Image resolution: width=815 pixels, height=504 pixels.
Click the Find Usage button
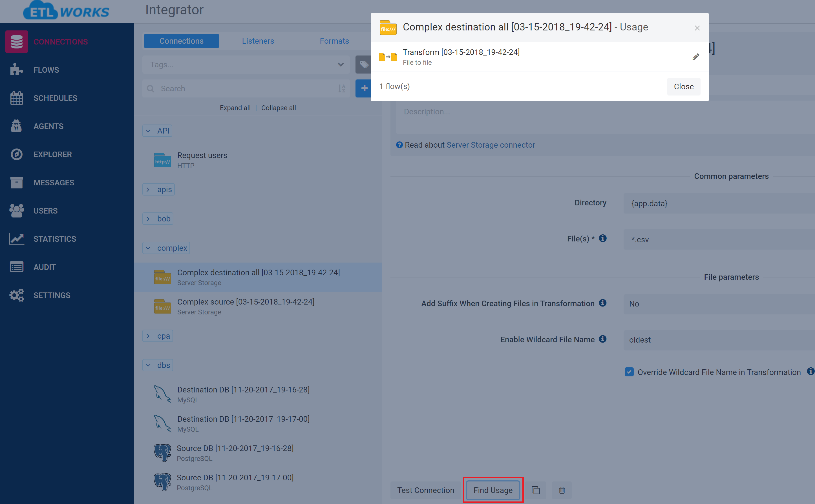[493, 490]
